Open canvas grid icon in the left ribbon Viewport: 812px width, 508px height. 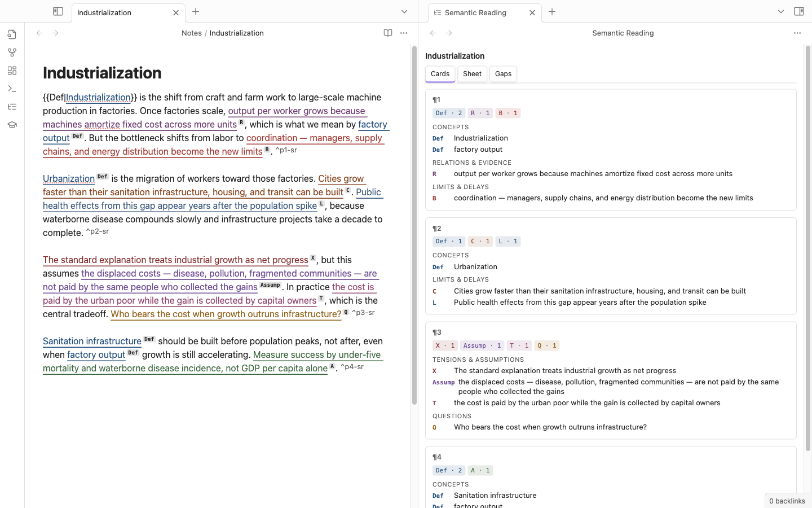point(12,71)
